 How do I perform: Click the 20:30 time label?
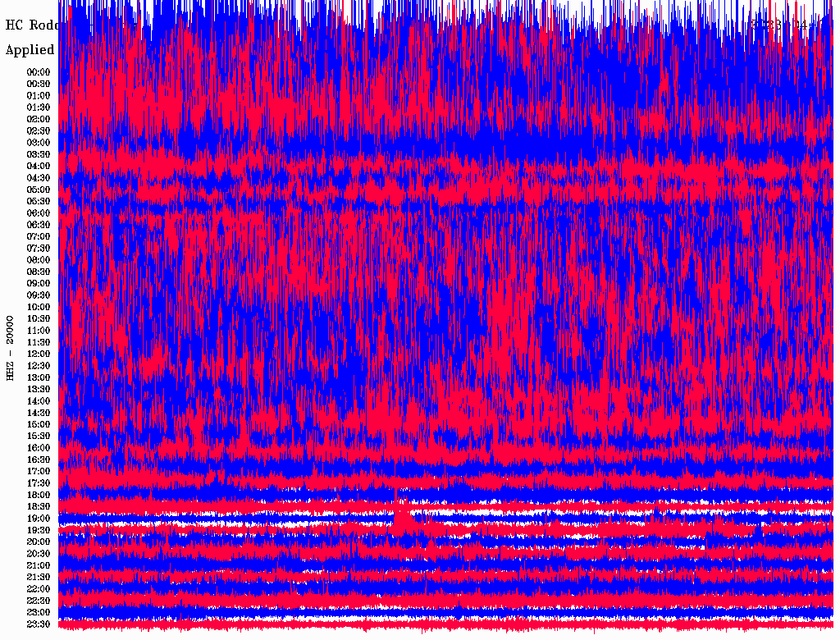[x=39, y=554]
